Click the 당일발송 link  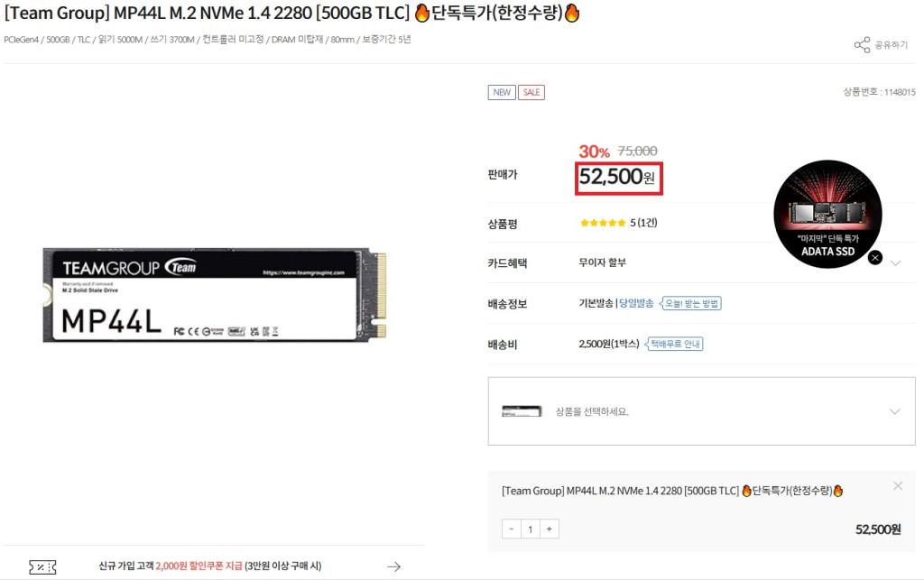tap(636, 303)
